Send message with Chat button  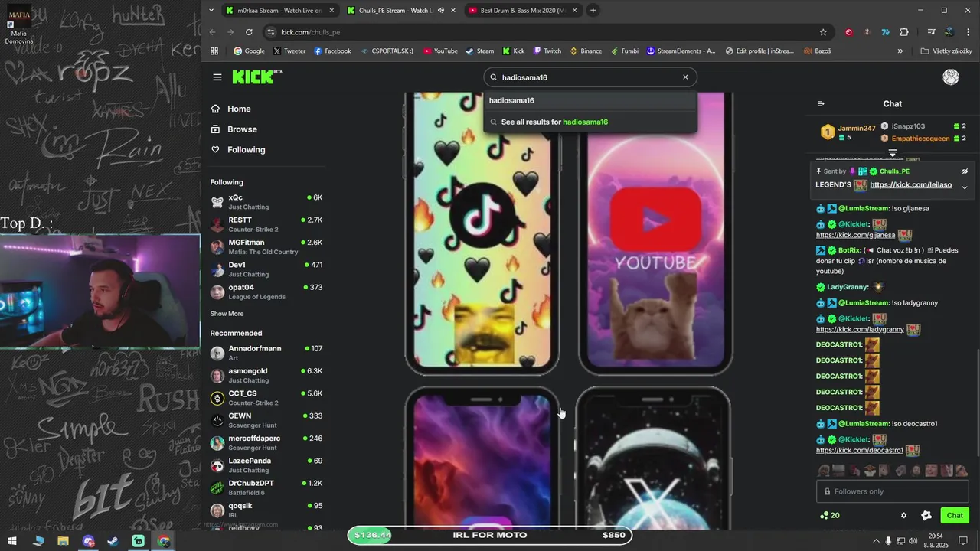pyautogui.click(x=955, y=516)
